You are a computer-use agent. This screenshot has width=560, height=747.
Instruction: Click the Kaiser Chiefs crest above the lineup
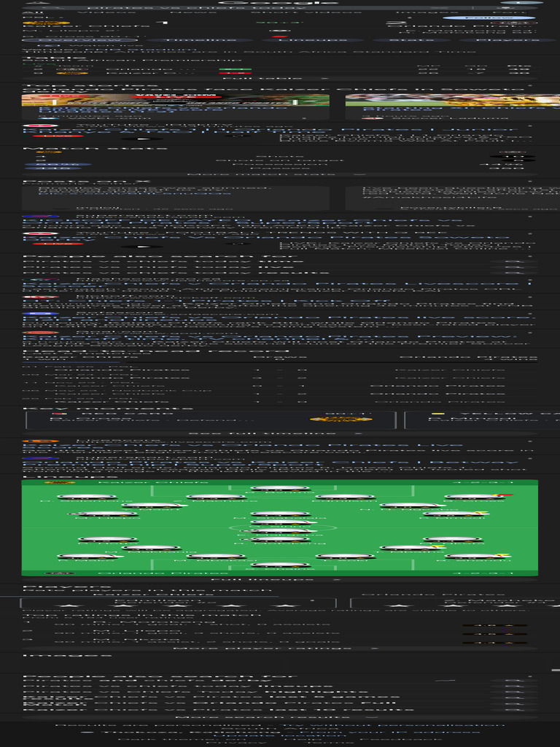(x=60, y=483)
